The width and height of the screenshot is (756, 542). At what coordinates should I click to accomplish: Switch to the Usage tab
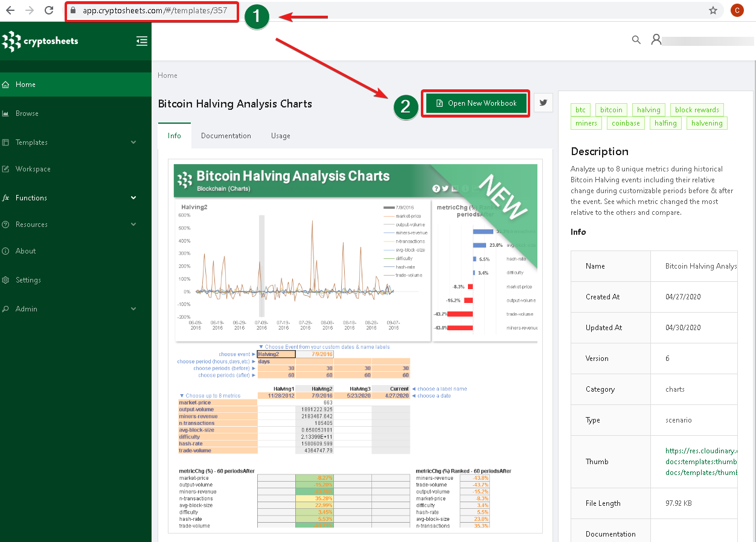click(280, 136)
